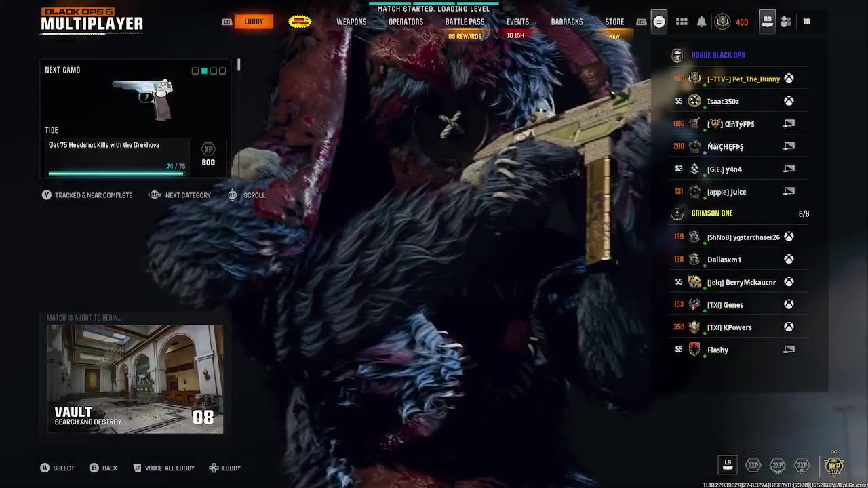868x488 pixels.
Task: Click Xbox platform icon beside Isaac350z
Action: [x=789, y=101]
